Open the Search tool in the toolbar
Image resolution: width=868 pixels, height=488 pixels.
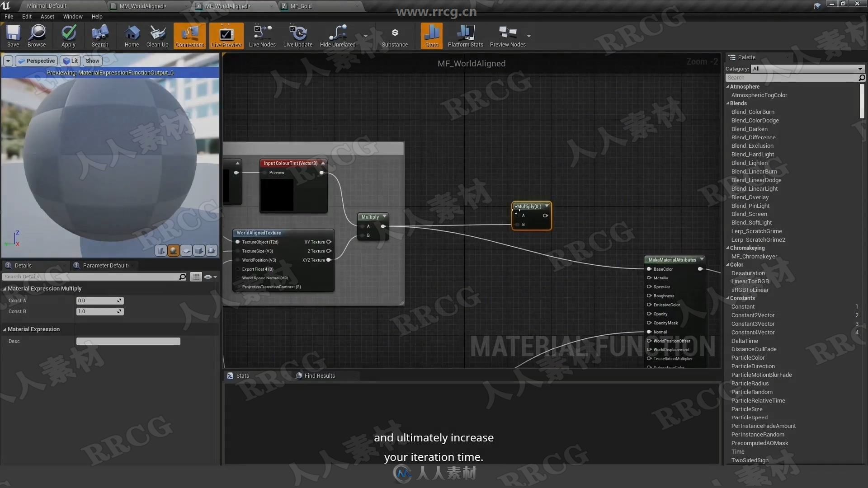[x=100, y=36]
